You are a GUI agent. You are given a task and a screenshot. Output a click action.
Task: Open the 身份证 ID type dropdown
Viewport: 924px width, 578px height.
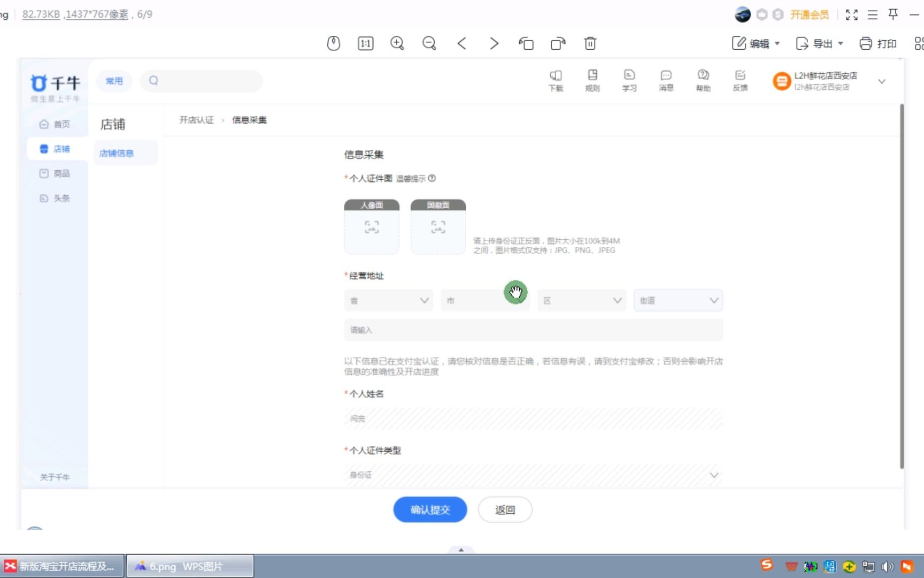[x=533, y=475]
